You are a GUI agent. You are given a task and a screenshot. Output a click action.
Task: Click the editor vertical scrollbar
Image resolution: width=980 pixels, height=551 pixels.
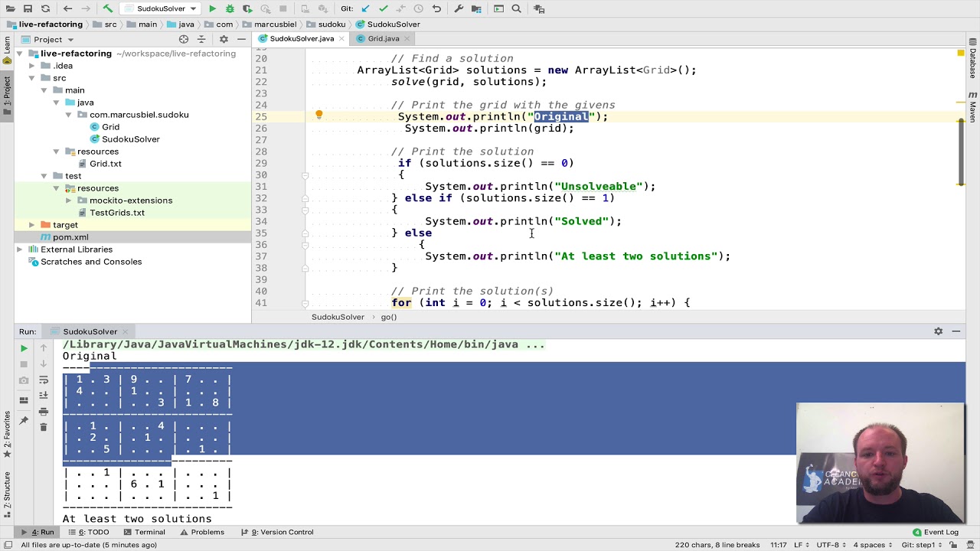[x=961, y=152]
